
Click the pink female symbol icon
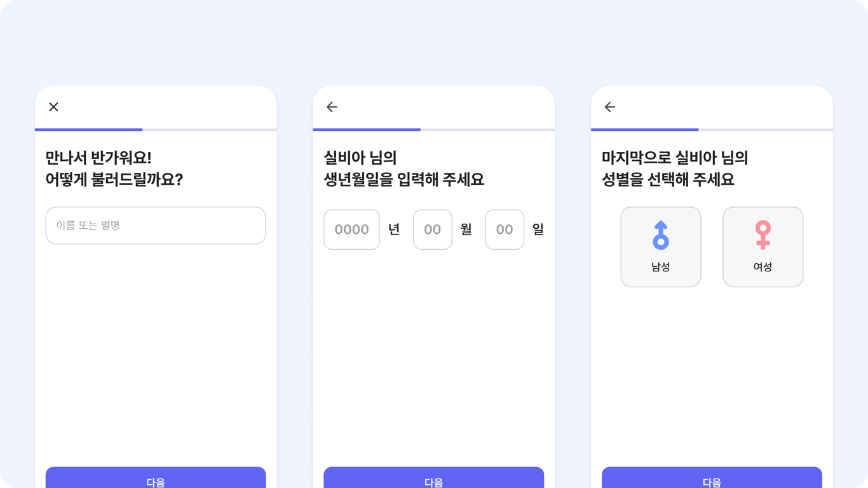click(763, 234)
